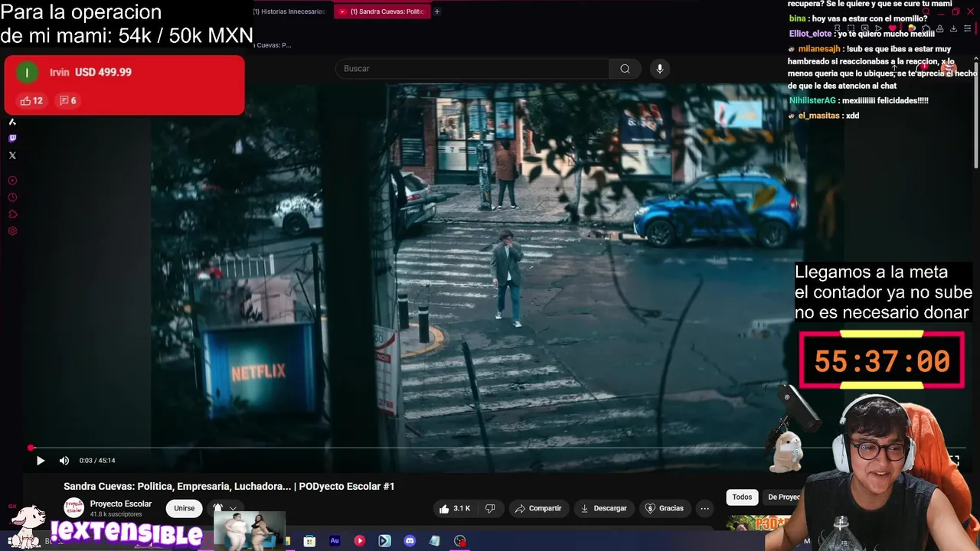This screenshot has height=551, width=980.
Task: Toggle full screen video mode
Action: (954, 461)
